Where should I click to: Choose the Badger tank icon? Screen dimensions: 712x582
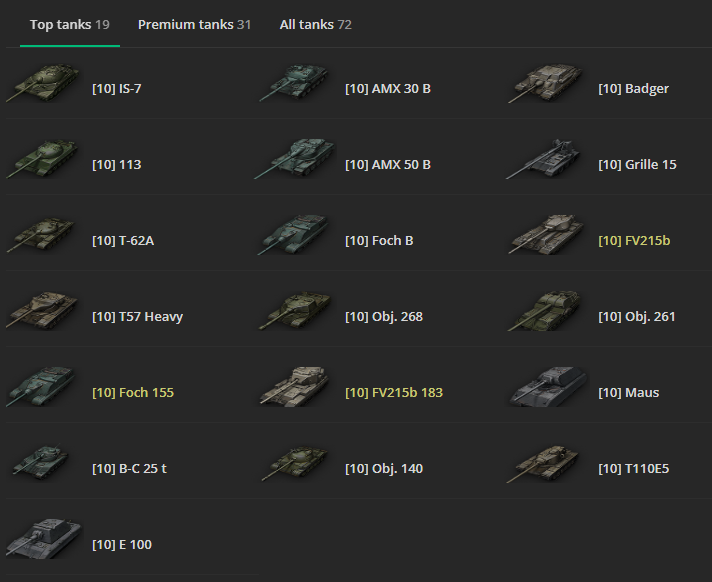click(545, 83)
